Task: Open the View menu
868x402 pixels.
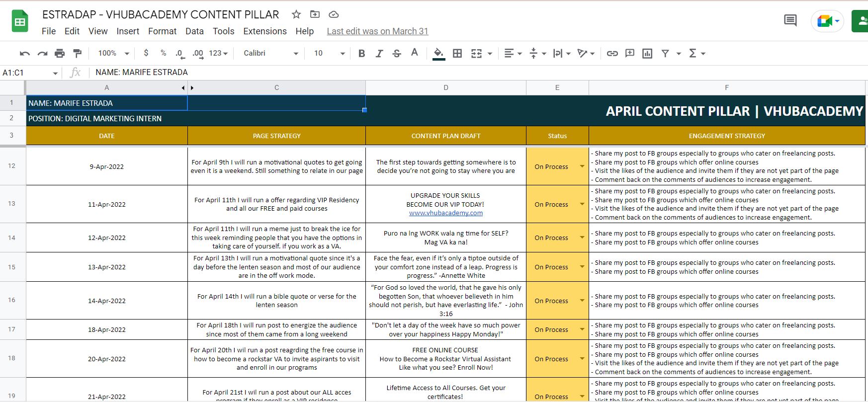Action: tap(98, 31)
